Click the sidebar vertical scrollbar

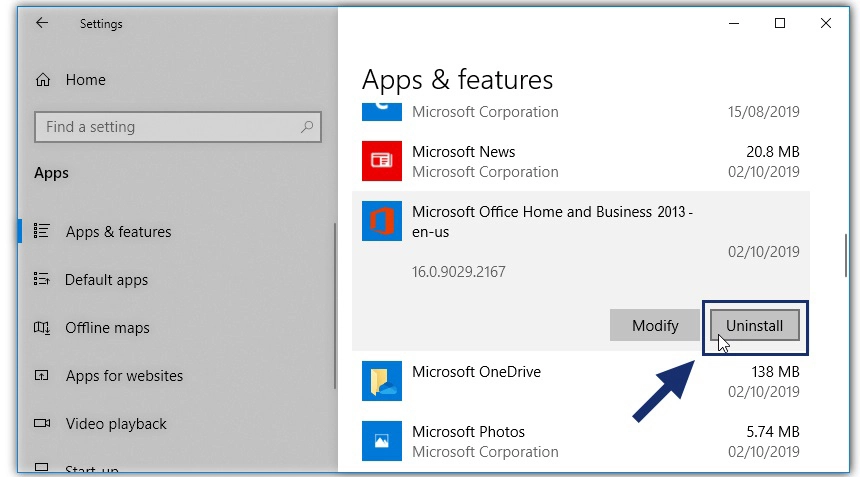[335, 306]
